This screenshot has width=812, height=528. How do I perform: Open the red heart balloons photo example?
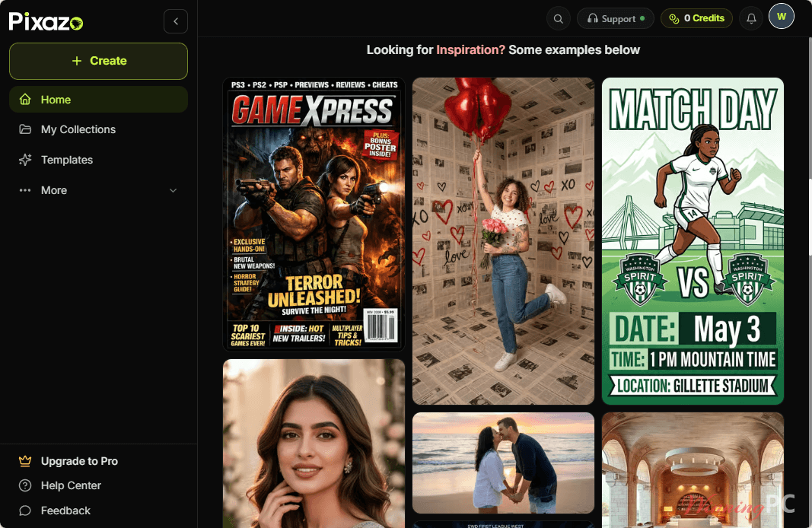coord(503,241)
